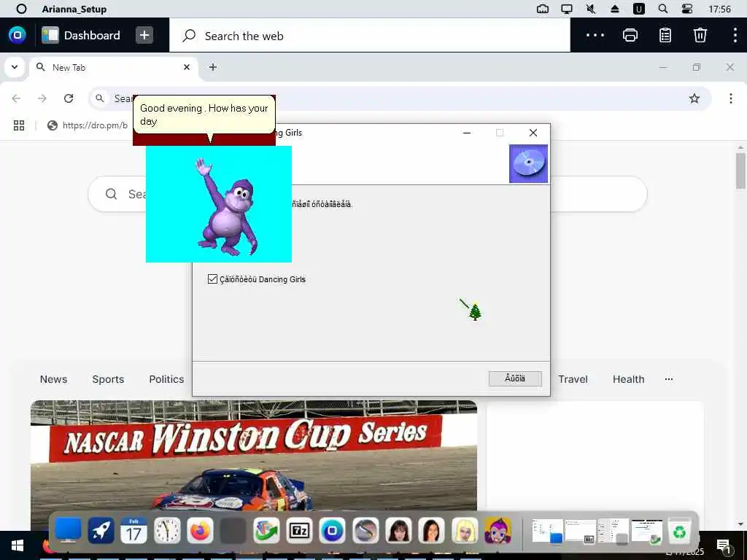Expand more news categories ellipsis
The height and width of the screenshot is (560, 747).
tap(669, 379)
